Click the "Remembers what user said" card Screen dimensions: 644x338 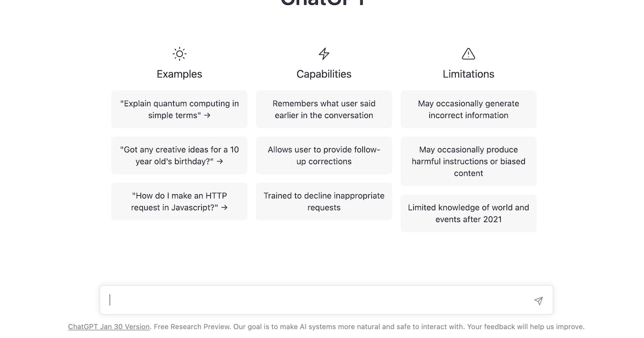324,109
